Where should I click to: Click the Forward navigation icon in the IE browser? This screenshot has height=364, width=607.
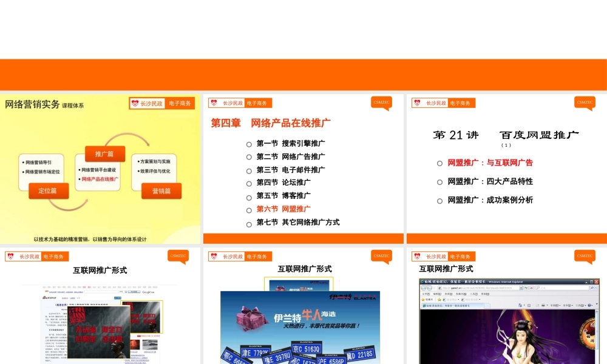click(429, 288)
